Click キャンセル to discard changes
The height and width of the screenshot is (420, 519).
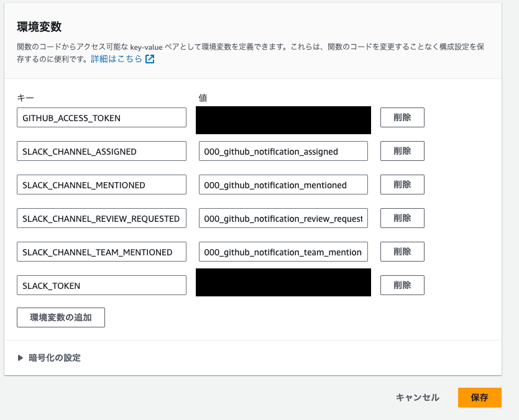click(416, 398)
